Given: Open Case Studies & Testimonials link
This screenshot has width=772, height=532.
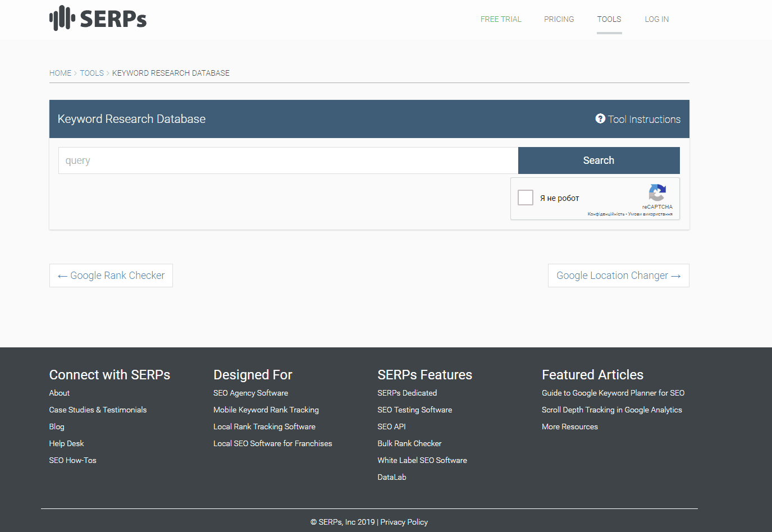Looking at the screenshot, I should 98,410.
